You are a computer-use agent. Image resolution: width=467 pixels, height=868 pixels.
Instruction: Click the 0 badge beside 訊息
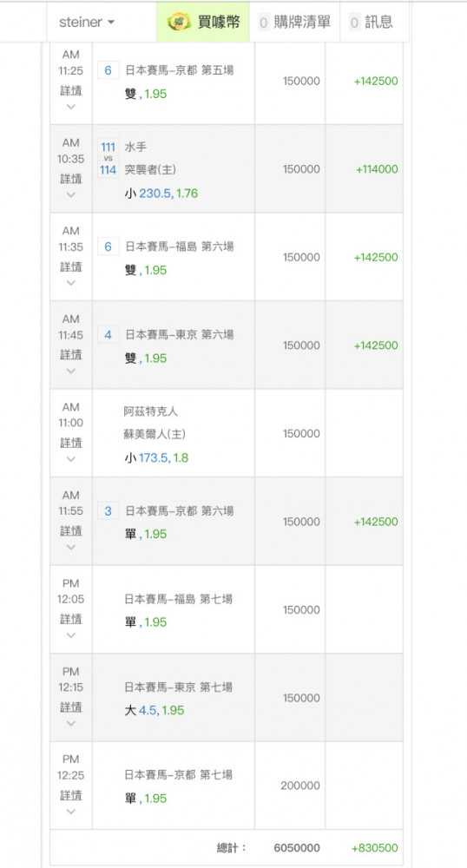(x=355, y=23)
